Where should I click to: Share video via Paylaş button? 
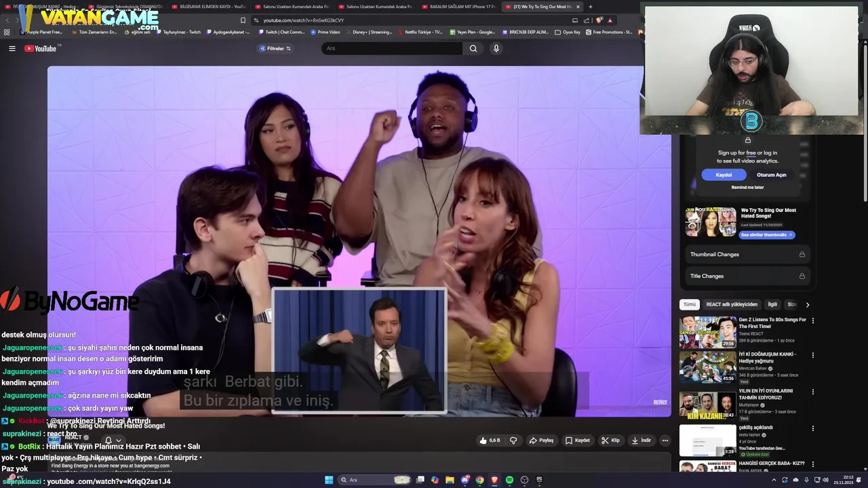(541, 441)
